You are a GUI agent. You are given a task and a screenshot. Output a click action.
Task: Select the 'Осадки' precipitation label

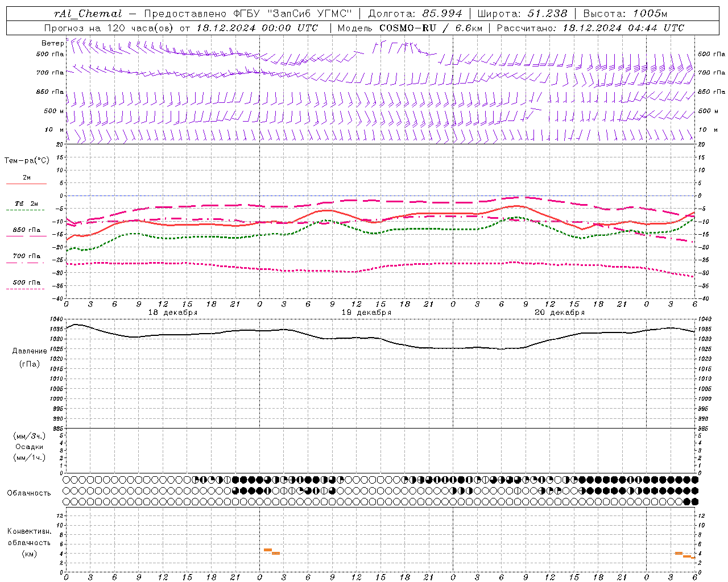[30, 447]
